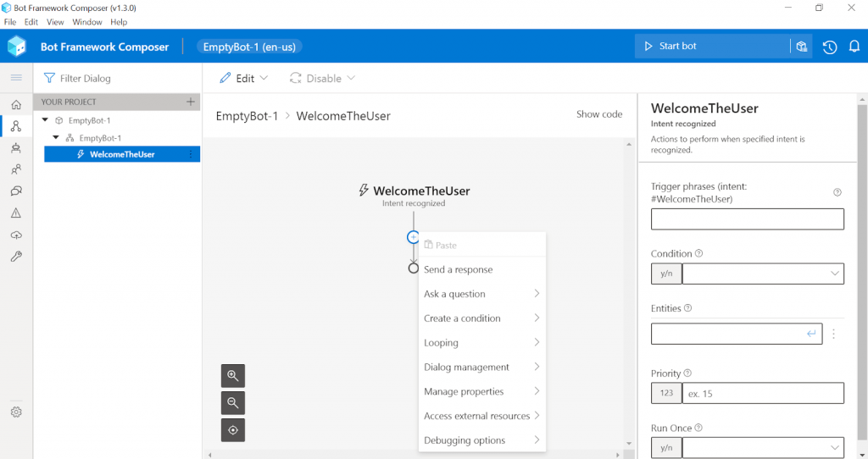Toggle the hamburger navigation menu

(x=16, y=78)
